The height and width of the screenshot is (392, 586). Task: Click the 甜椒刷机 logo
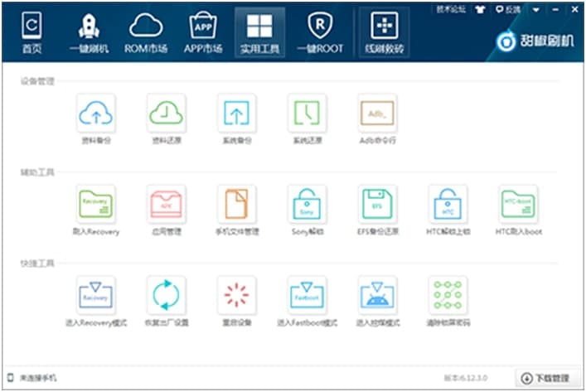pyautogui.click(x=535, y=41)
